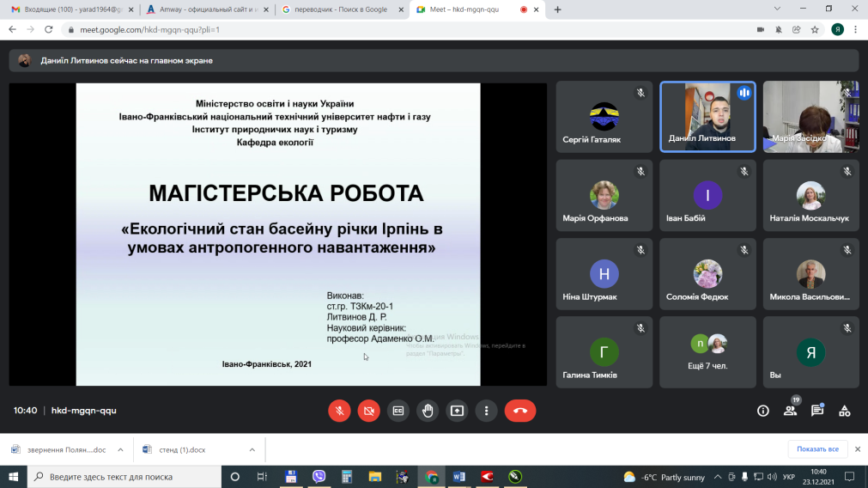Viewport: 868px width, 488px height.
Task: Show hidden system tray icons
Action: [x=718, y=477]
